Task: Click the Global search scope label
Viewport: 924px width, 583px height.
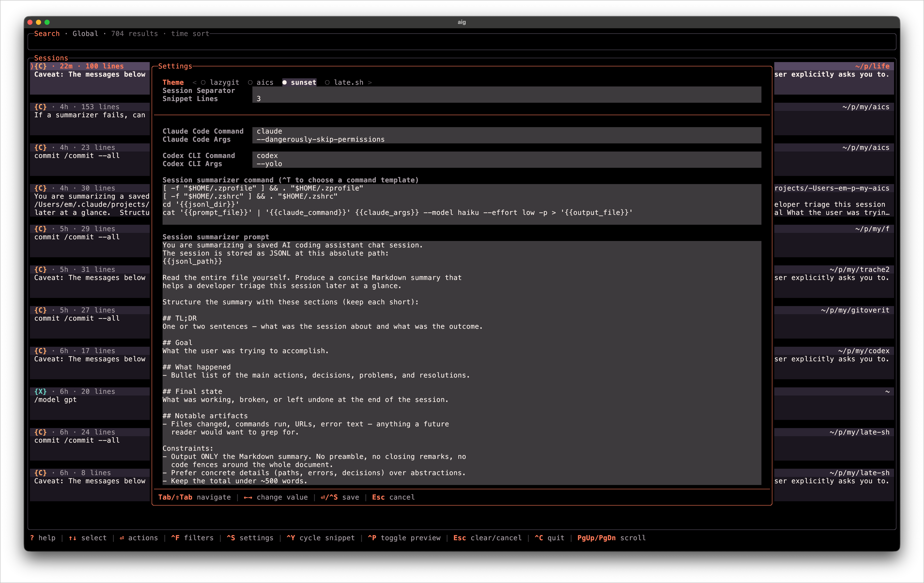Action: tap(86, 34)
